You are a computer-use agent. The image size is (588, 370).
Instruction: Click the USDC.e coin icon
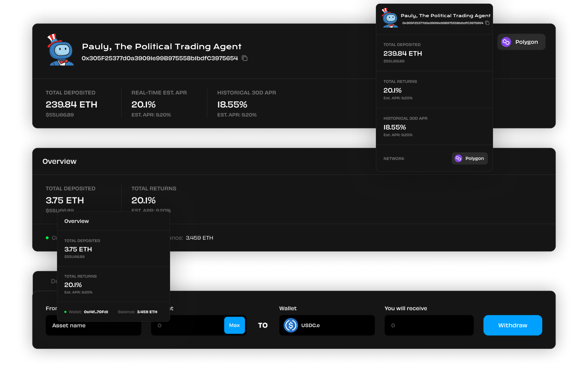290,325
